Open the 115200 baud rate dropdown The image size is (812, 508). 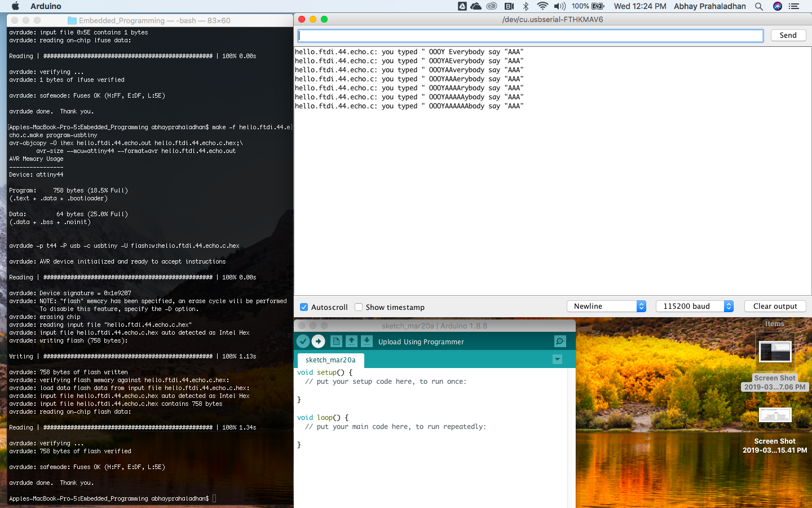(x=695, y=306)
